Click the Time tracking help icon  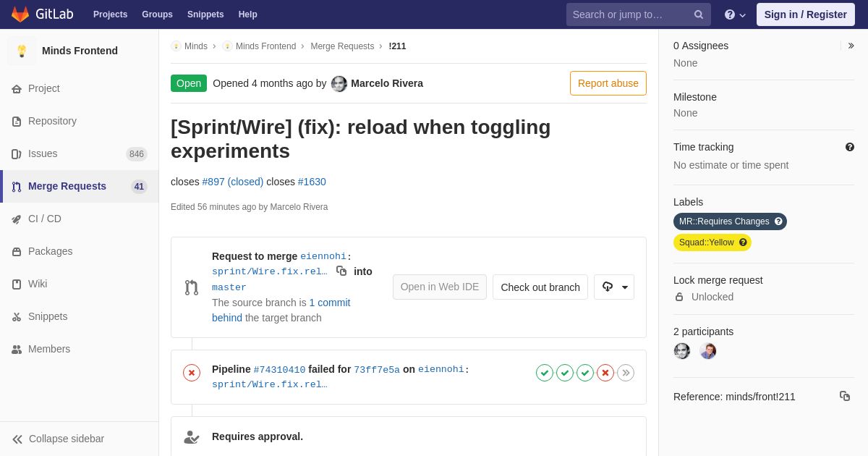click(850, 147)
